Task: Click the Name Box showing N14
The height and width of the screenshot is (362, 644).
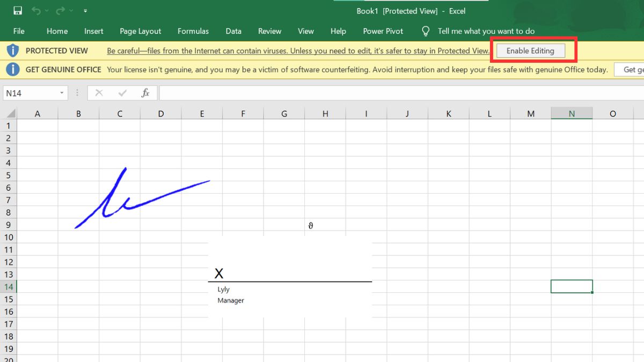Action: 30,93
